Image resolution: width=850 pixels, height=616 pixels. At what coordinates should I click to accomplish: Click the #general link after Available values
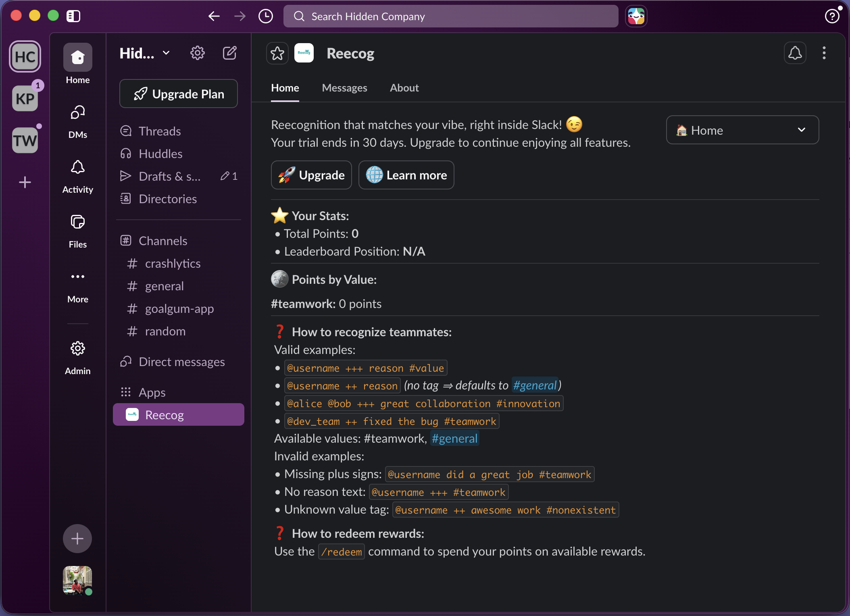tap(454, 439)
